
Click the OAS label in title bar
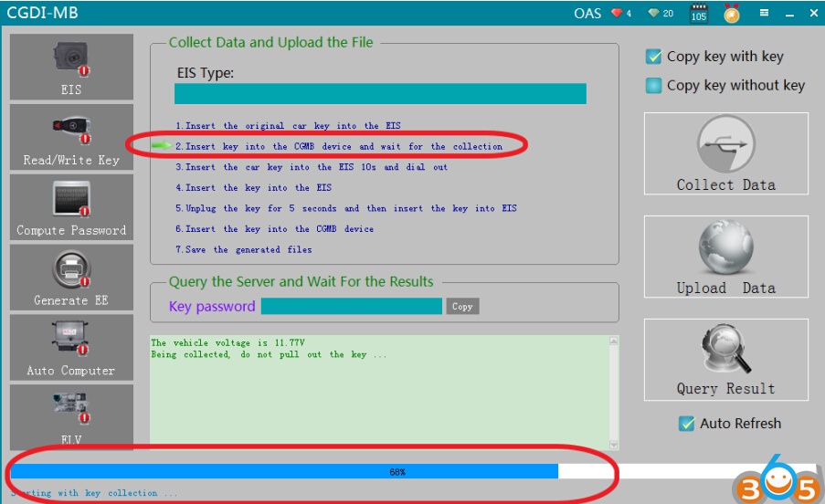(587, 13)
